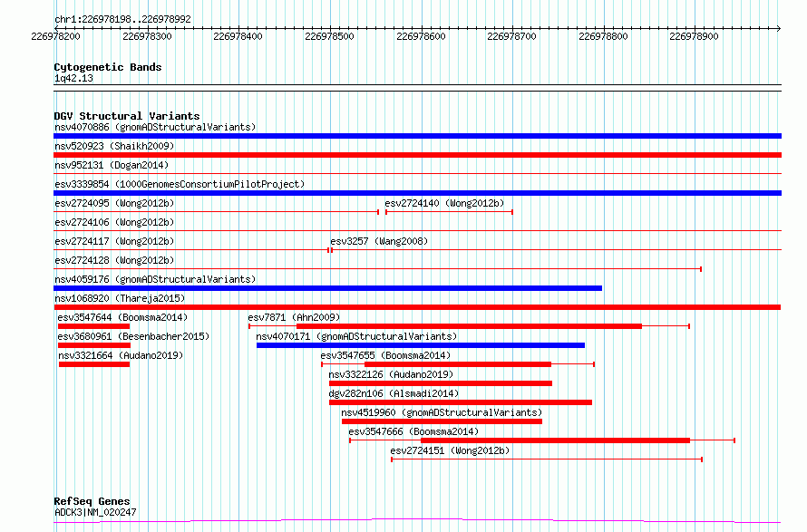Image resolution: width=807 pixels, height=532 pixels.
Task: Click esv7871 (Ahn2009) label
Action: (294, 317)
